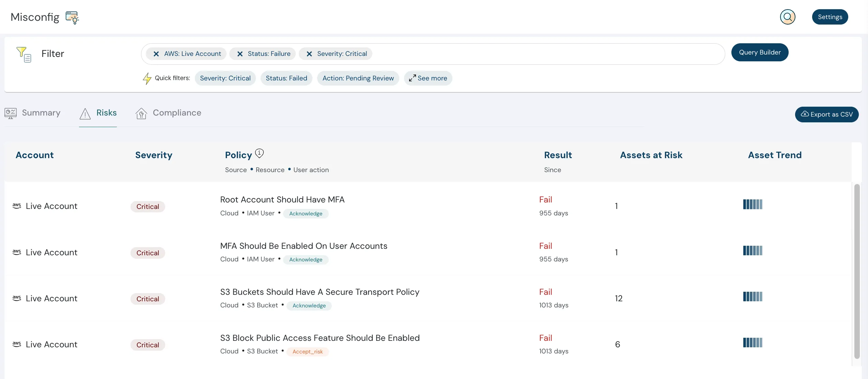The width and height of the screenshot is (868, 379).
Task: Click Critical badge in Root Account MFA row
Action: [x=148, y=207]
